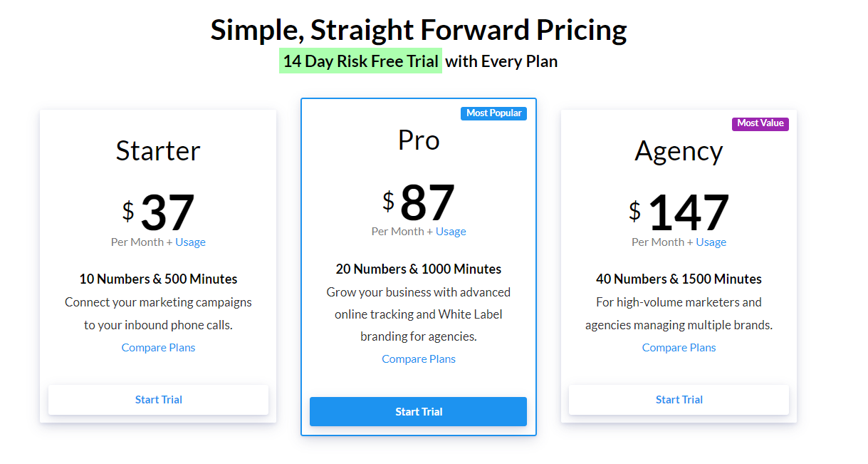
Task: Open Compare Plans under the Agency plan
Action: pos(679,347)
